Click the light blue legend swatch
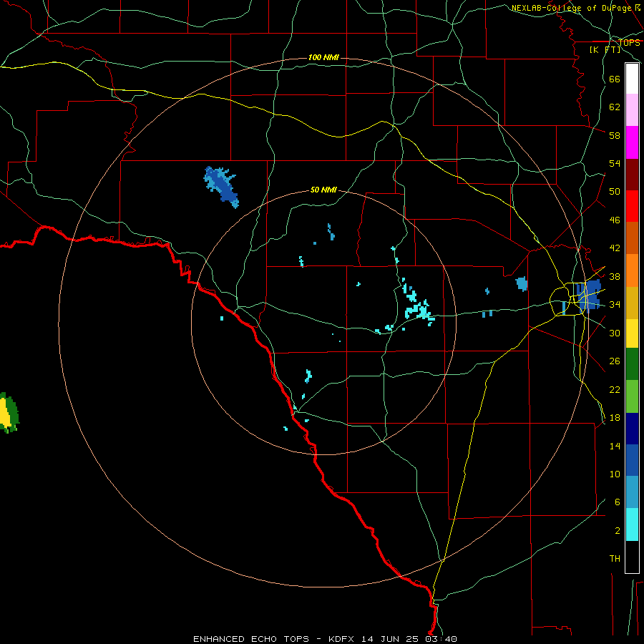 click(x=632, y=492)
